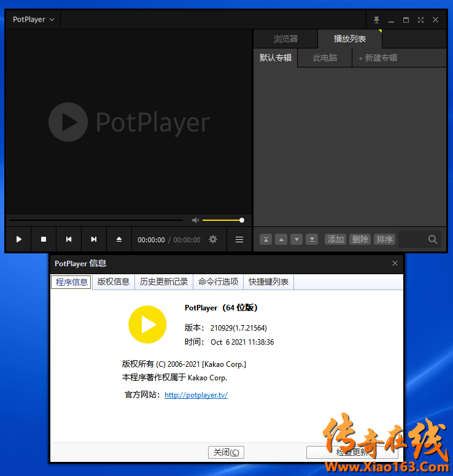Open a file with the eject icon
Image resolution: width=453 pixels, height=476 pixels.
point(119,239)
